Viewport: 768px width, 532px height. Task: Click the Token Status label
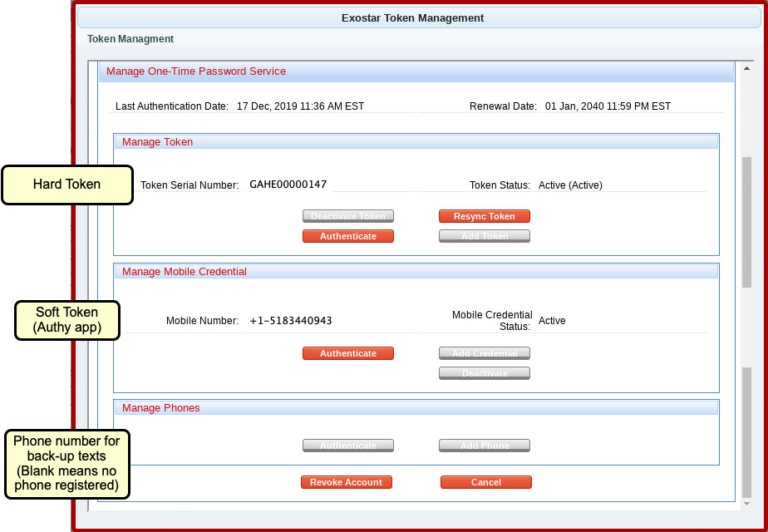tap(500, 185)
